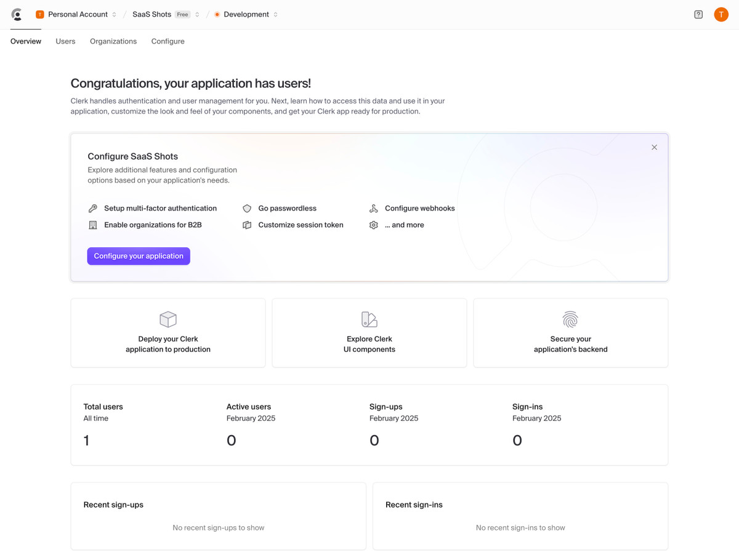
Task: Open Secure your application's backend card
Action: [571, 333]
